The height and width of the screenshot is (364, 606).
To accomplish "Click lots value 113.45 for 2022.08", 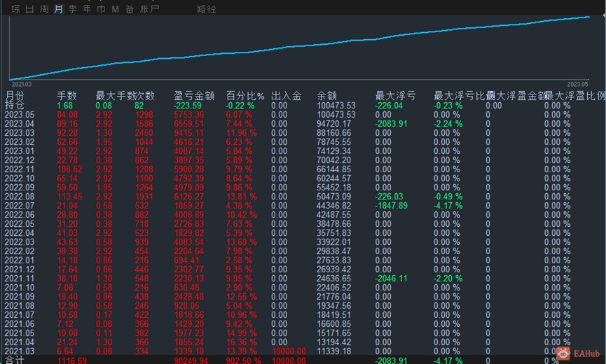I will [69, 197].
